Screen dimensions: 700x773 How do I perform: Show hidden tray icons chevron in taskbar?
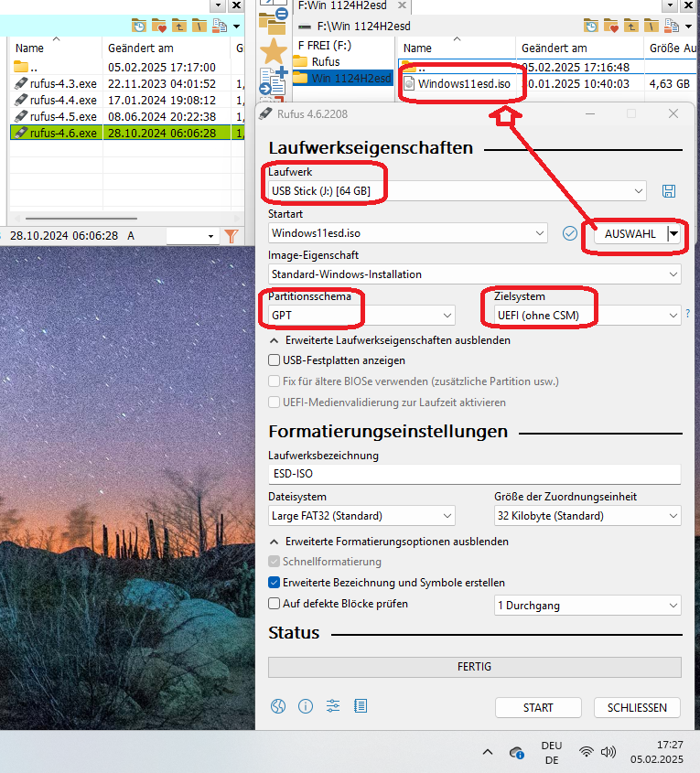[x=488, y=752]
